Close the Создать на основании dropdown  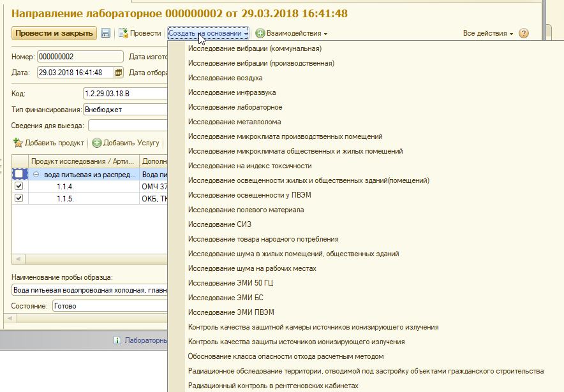pos(208,33)
